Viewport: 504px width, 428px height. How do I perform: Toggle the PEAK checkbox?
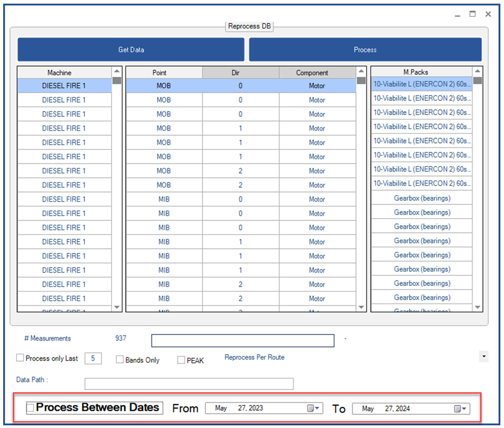tap(181, 360)
